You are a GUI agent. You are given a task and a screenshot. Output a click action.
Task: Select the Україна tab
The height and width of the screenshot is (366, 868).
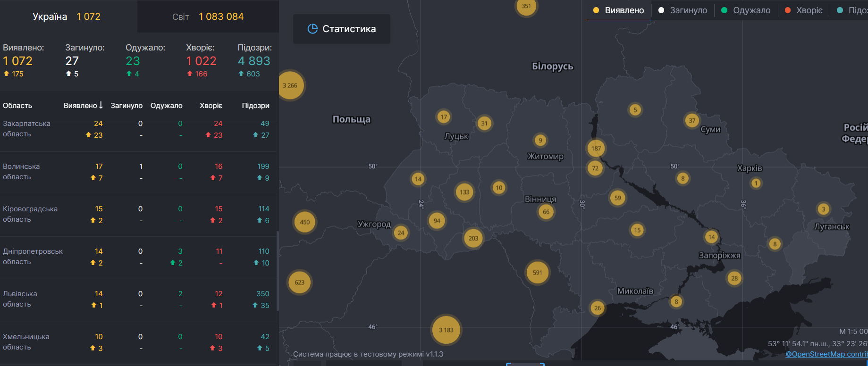pos(67,17)
